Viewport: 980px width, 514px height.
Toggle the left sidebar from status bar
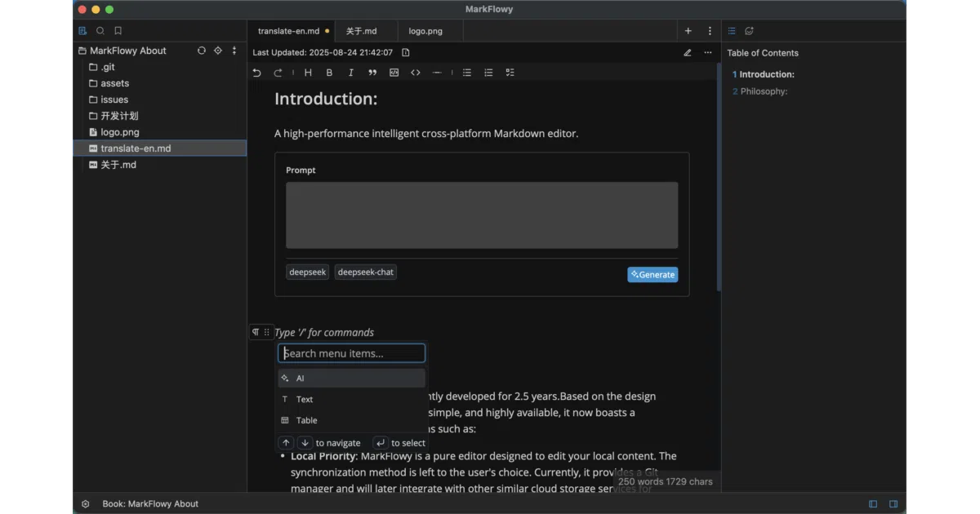[x=873, y=504]
